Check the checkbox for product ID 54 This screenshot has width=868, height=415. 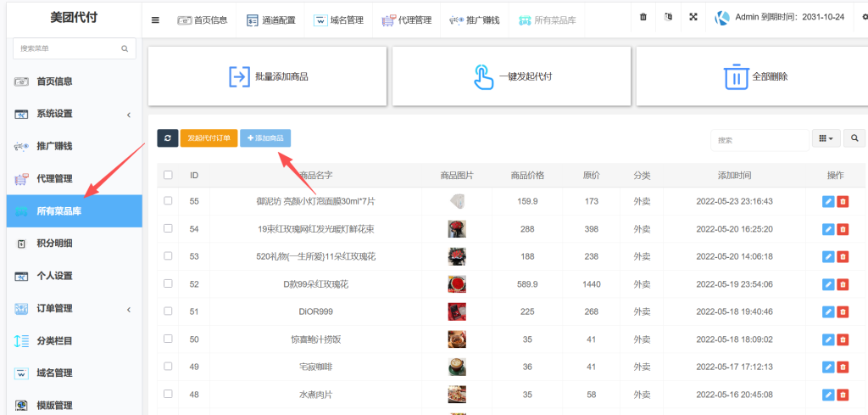pos(169,228)
